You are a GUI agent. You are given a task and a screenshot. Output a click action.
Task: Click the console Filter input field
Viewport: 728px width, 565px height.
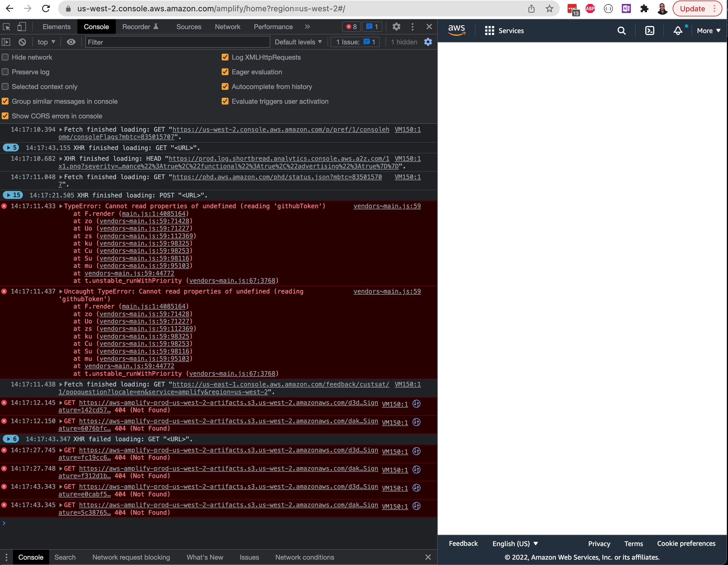177,42
